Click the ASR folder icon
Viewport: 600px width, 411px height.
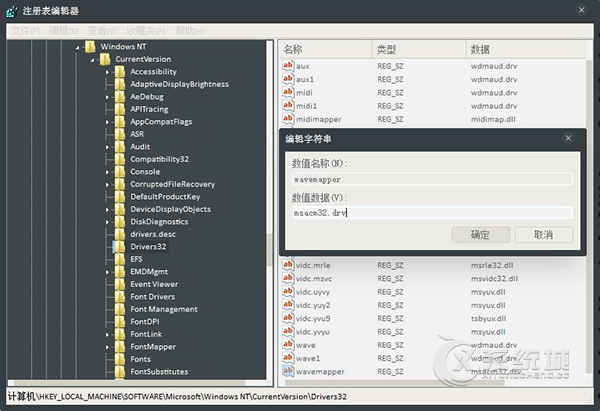coord(120,134)
